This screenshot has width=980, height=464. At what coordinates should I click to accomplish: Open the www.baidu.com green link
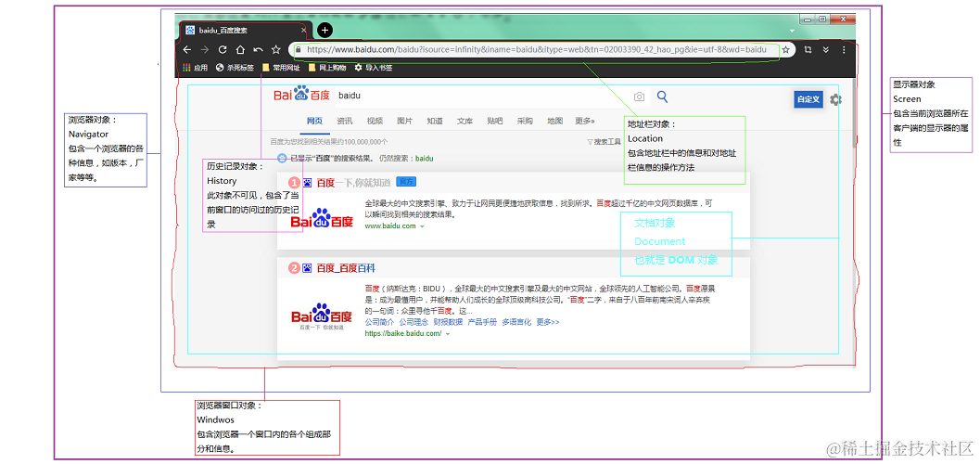point(390,226)
